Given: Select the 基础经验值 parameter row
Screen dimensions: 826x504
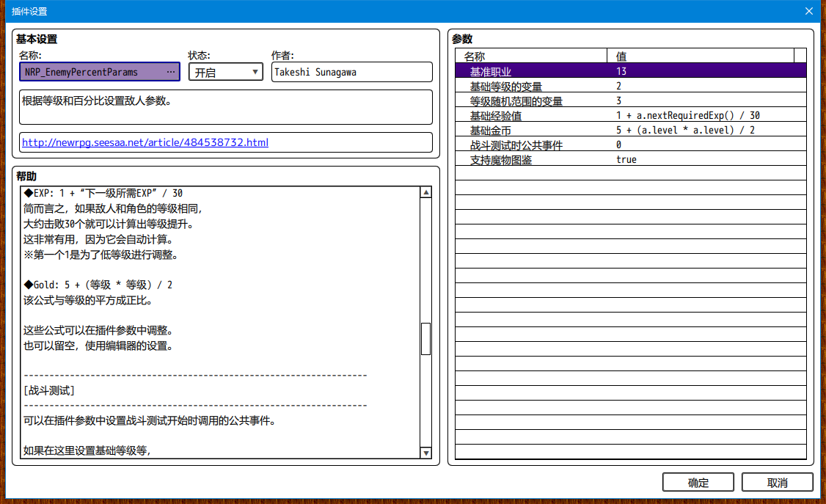Looking at the screenshot, I should tap(631, 115).
